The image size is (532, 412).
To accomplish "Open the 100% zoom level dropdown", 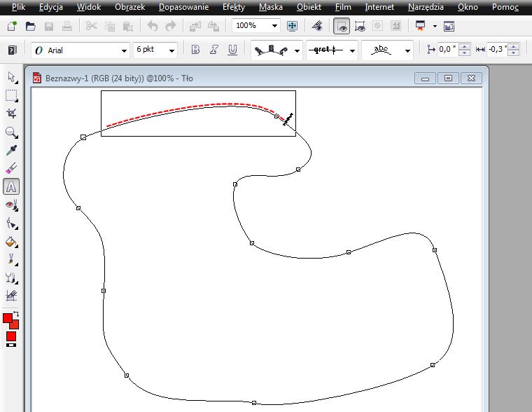I will (256, 25).
